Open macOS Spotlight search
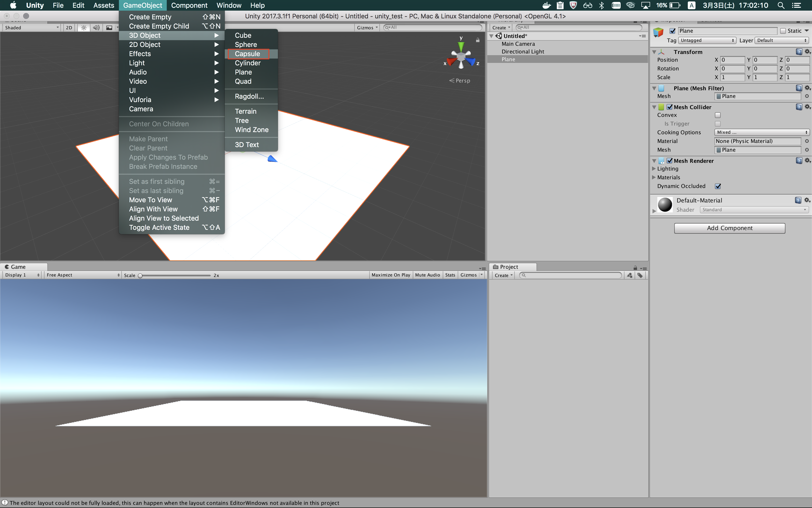This screenshot has width=812, height=508. (x=781, y=5)
